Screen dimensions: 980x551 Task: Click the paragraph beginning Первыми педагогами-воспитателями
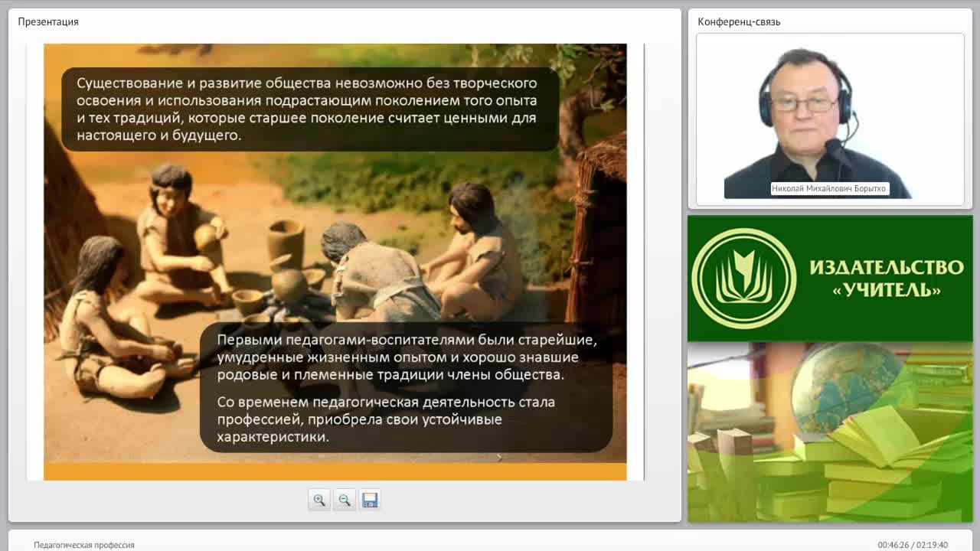tap(407, 357)
